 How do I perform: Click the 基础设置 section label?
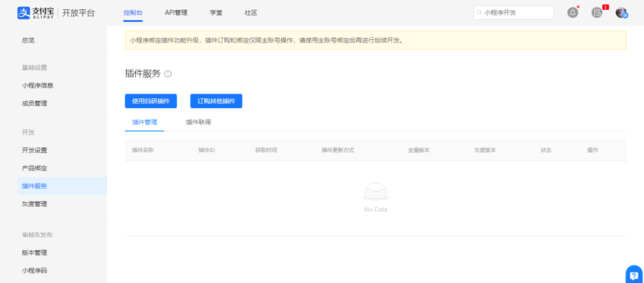(34, 68)
